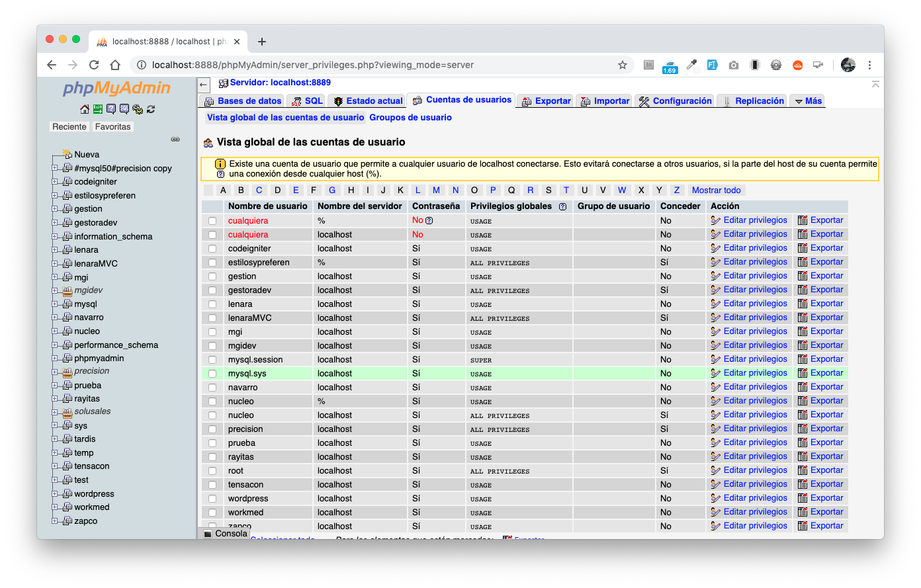Reload the page in the browser toolbar
The image size is (921, 588).
click(94, 65)
